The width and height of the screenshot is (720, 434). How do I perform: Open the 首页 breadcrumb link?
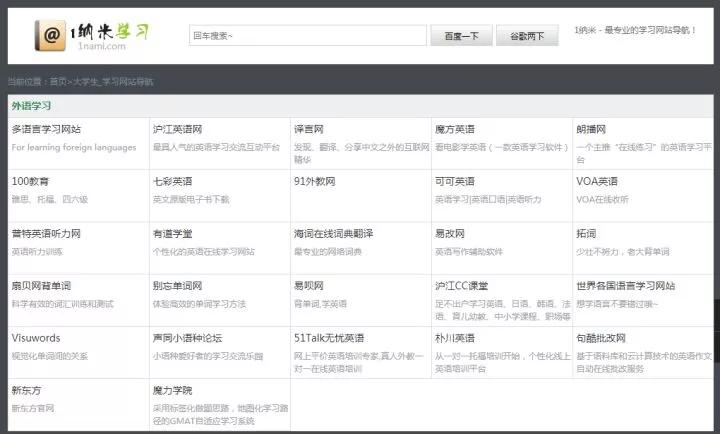point(58,82)
